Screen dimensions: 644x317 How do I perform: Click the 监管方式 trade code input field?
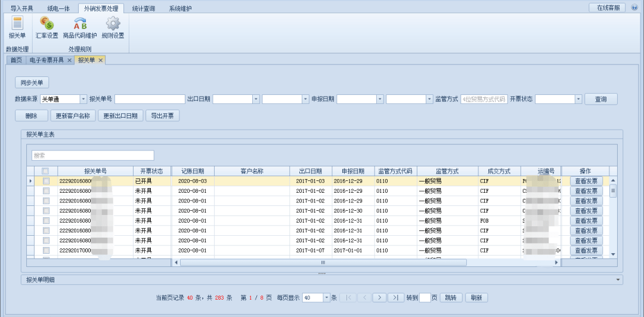[x=484, y=99]
